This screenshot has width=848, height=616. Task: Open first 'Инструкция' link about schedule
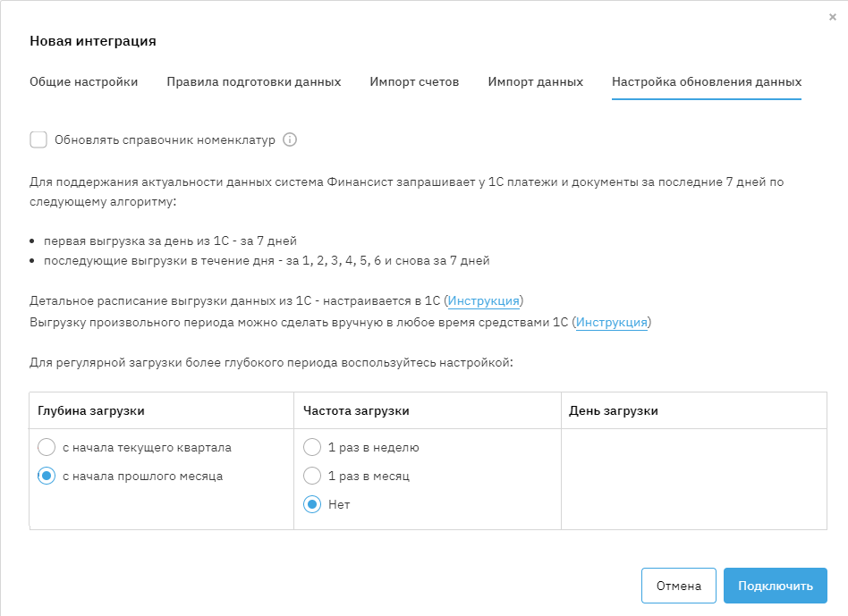[x=483, y=300]
